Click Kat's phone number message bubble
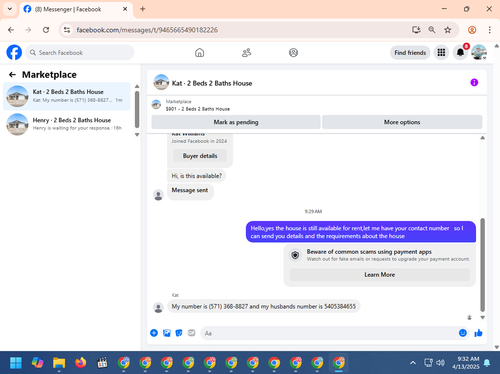500x374 pixels. point(264,306)
